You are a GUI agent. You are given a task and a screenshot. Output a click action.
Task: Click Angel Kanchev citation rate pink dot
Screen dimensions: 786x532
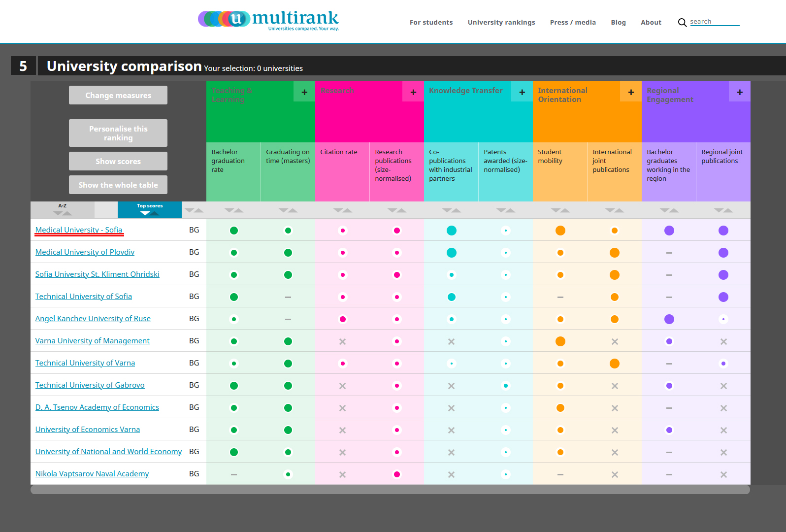tap(343, 319)
